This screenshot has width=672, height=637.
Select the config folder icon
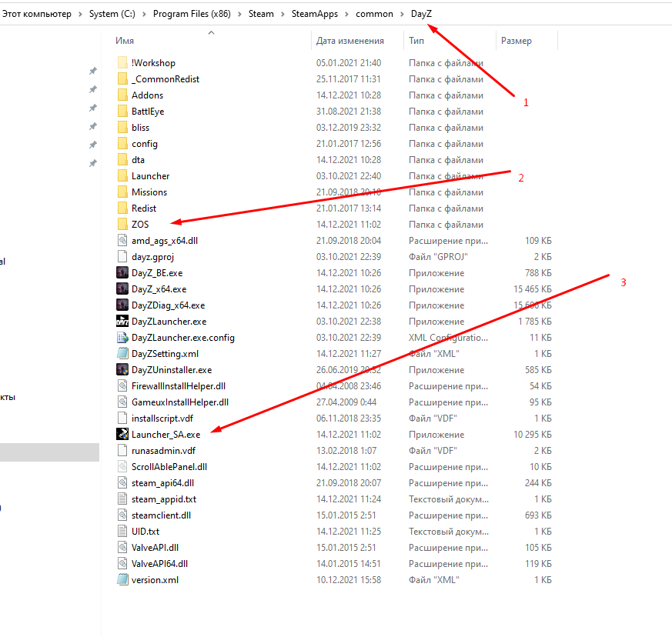pos(122,144)
